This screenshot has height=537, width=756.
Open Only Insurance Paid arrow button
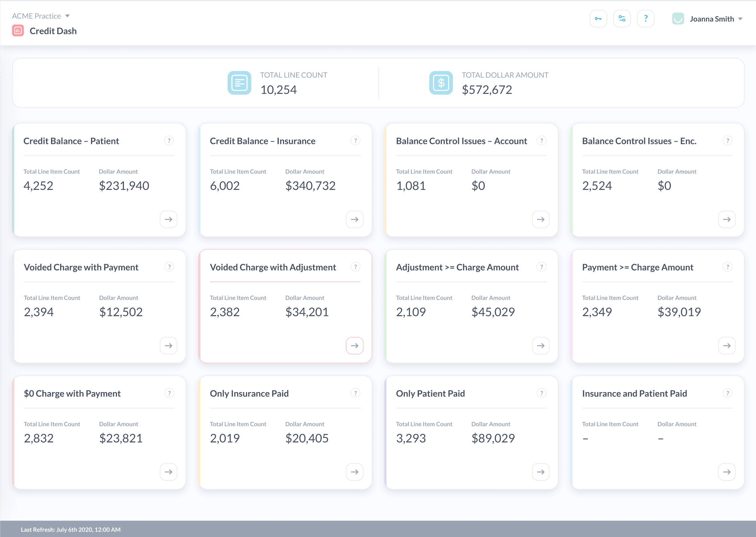(x=355, y=472)
